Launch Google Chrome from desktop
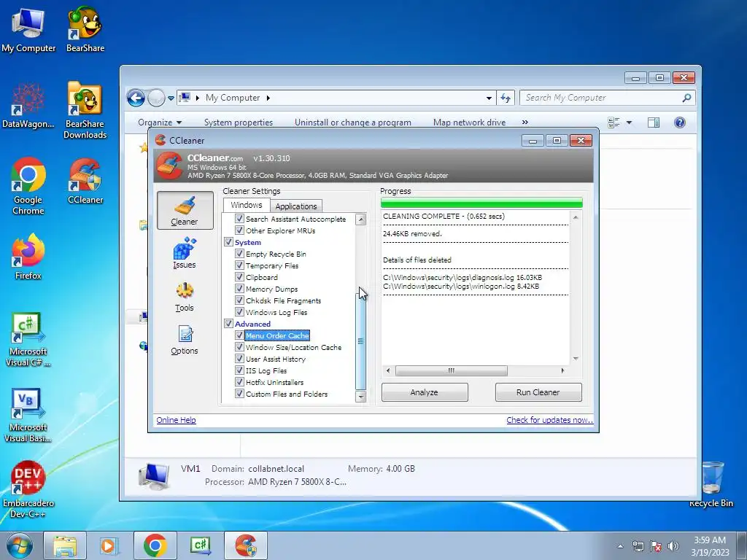 tap(28, 186)
